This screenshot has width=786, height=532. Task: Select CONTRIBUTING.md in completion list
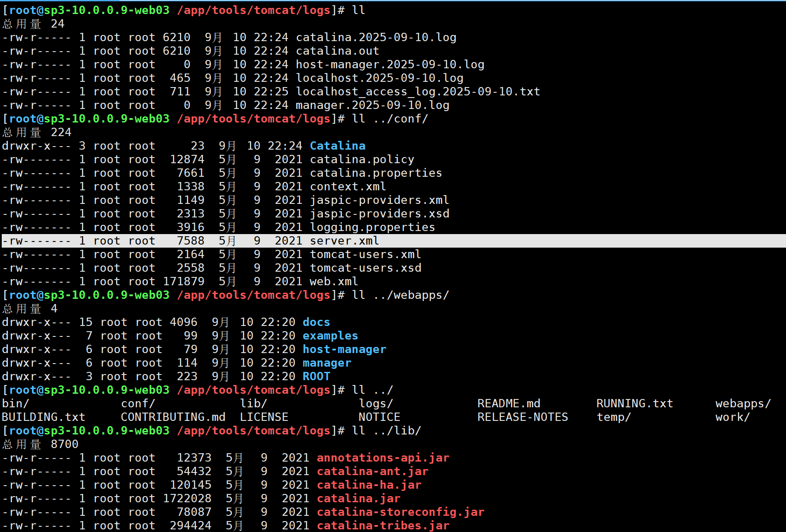(x=173, y=417)
